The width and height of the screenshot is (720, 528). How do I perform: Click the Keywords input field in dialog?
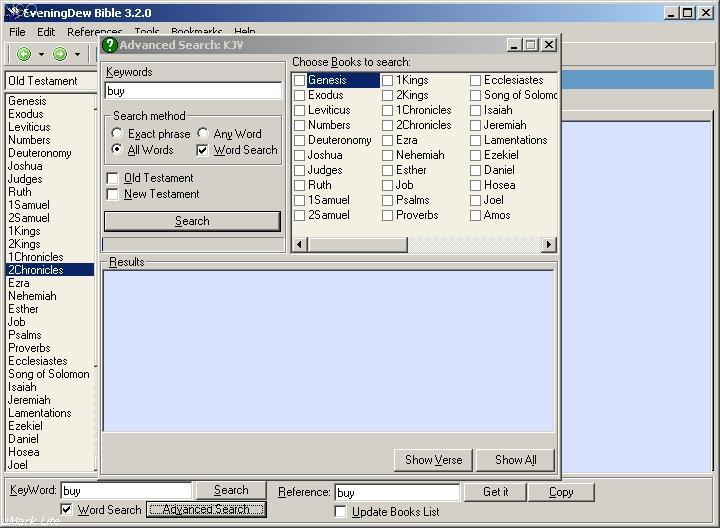coord(193,91)
